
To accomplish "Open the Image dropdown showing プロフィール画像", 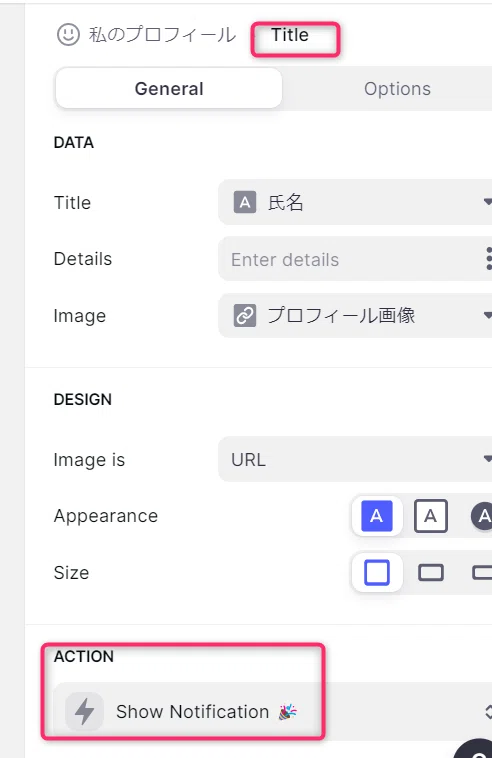I will (355, 315).
